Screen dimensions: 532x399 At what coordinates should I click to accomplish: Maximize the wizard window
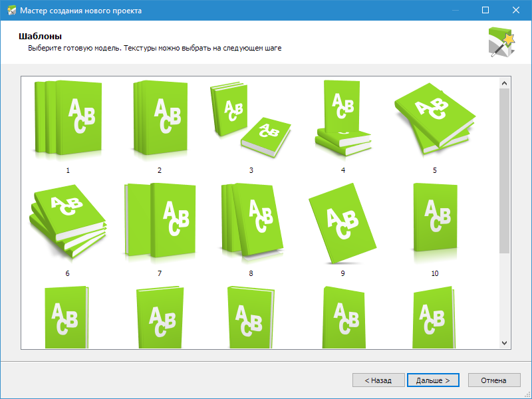pyautogui.click(x=485, y=10)
